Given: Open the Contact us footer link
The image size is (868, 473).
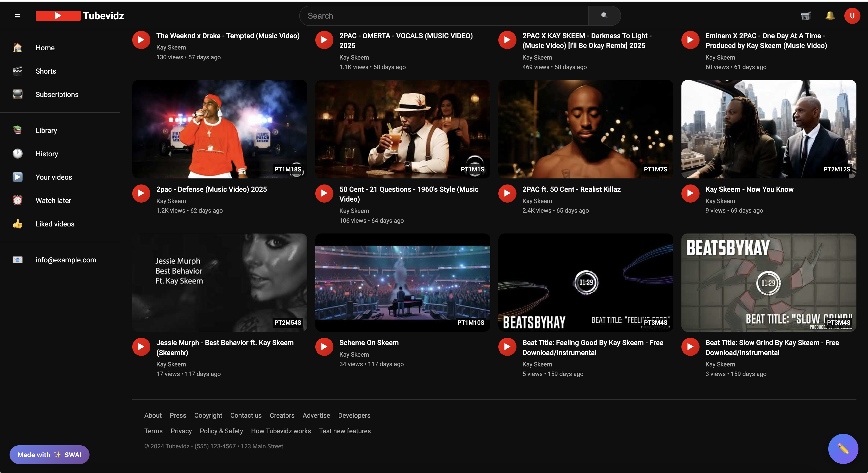Looking at the screenshot, I should 246,415.
